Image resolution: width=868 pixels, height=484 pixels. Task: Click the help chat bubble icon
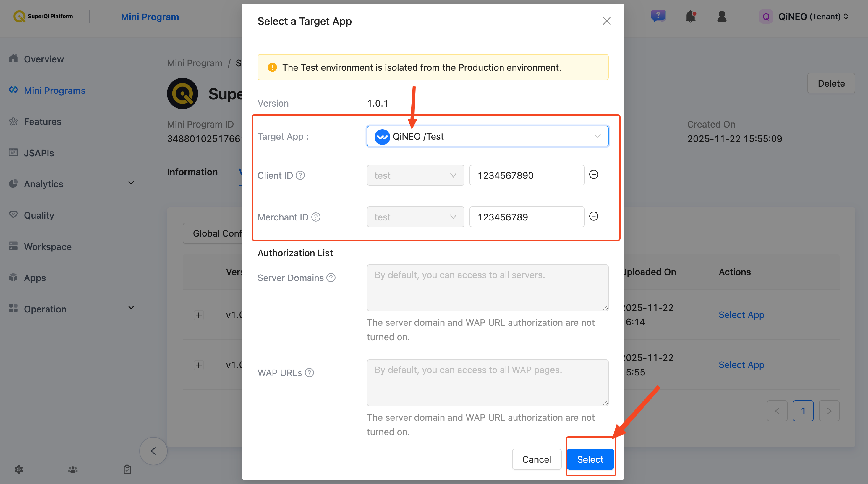click(658, 16)
